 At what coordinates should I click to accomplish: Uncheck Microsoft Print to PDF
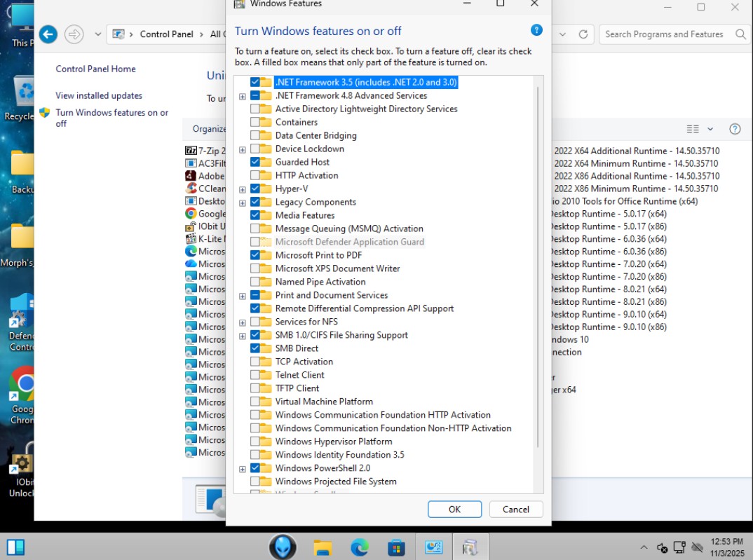255,255
